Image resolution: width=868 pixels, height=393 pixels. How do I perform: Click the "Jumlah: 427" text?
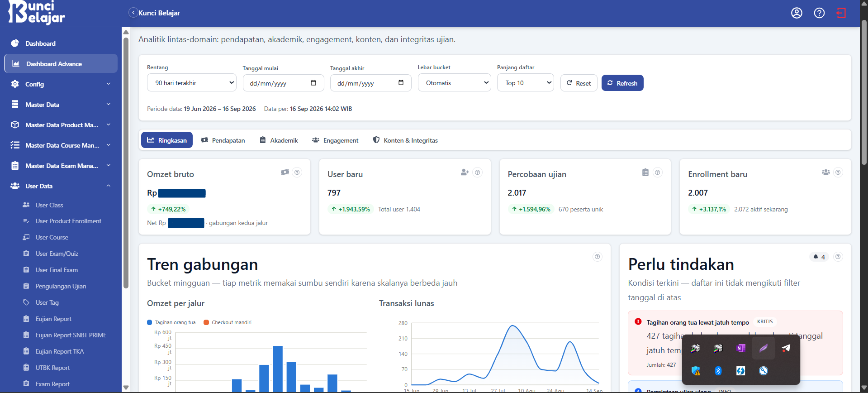[x=661, y=364]
